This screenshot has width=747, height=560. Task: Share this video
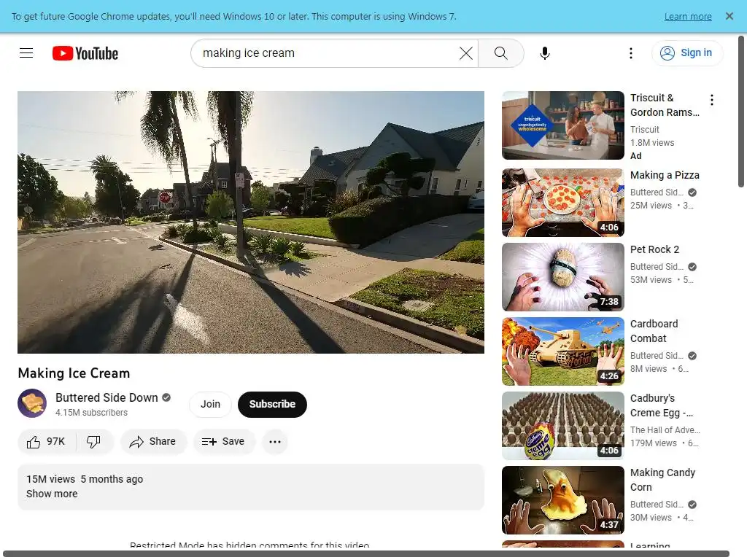click(x=153, y=441)
